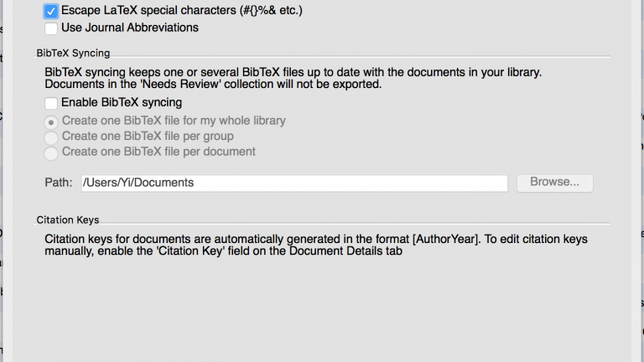Click the 'Use Journal Abbreviations' label text
644x362 pixels.
tap(130, 28)
